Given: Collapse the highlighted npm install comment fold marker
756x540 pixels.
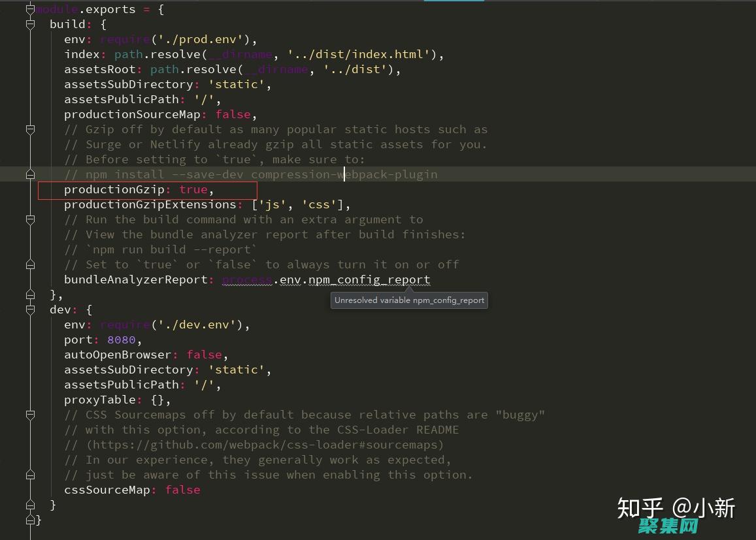Looking at the screenshot, I should coord(29,174).
